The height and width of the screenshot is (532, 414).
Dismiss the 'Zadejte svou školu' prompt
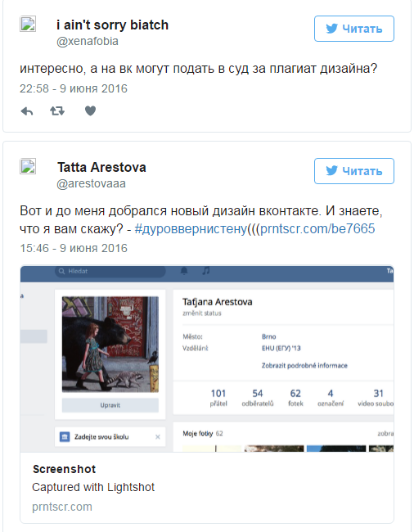coord(158,437)
